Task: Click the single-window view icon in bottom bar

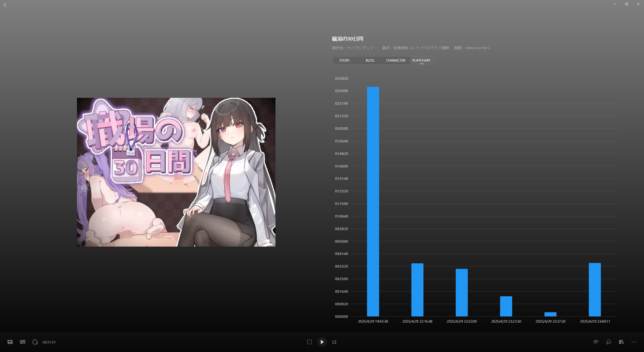Action: tap(10, 342)
